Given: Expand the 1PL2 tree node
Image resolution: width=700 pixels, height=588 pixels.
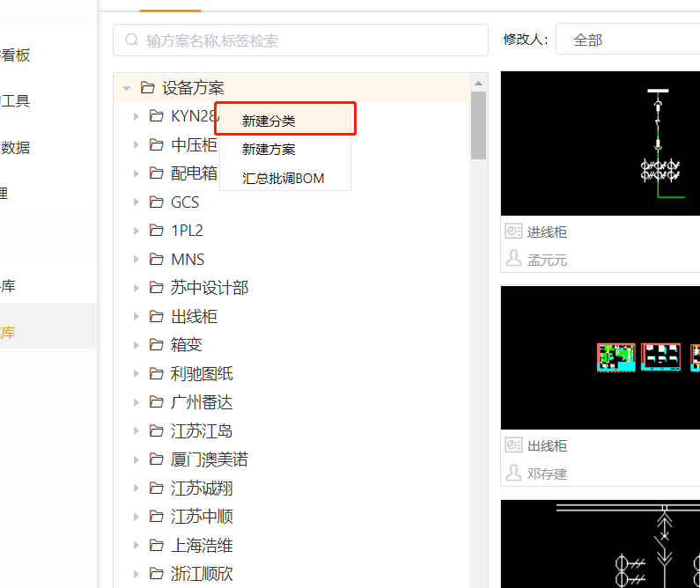Looking at the screenshot, I should pyautogui.click(x=136, y=231).
